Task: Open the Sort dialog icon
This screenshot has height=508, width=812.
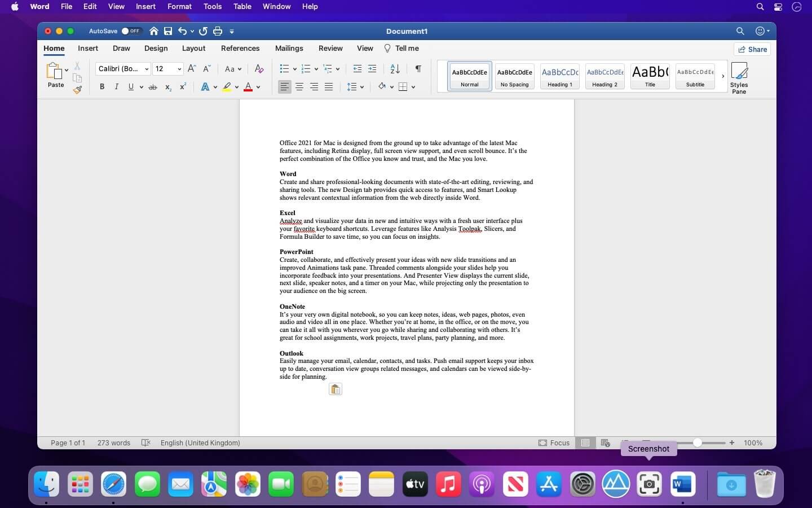Action: tap(395, 69)
